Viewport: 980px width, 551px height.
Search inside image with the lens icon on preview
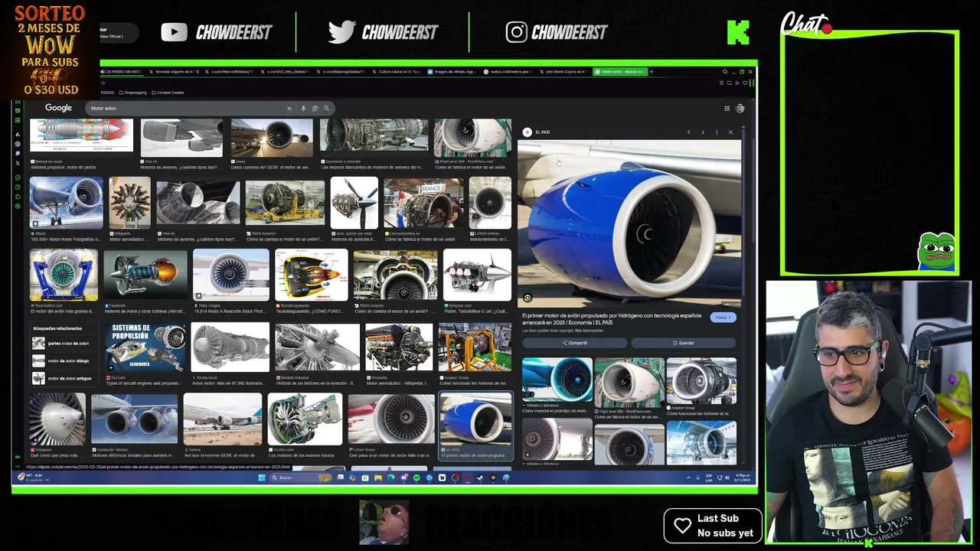point(527,298)
